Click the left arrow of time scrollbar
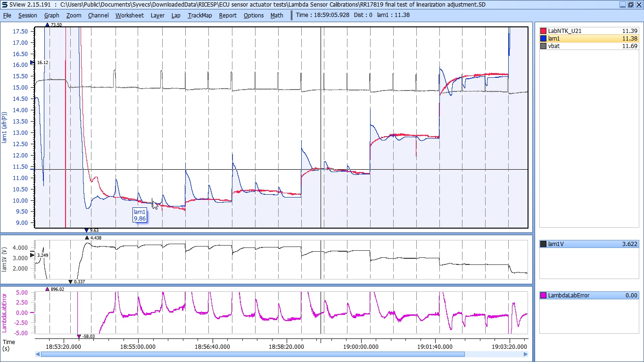 (37, 354)
